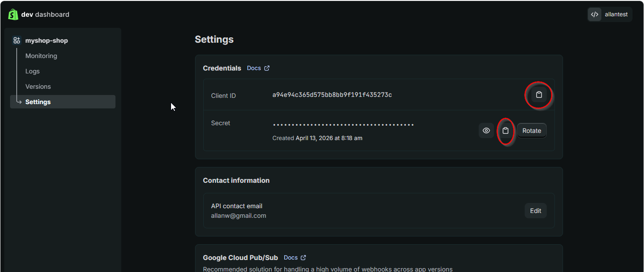Rotate the client secret

coord(532,130)
